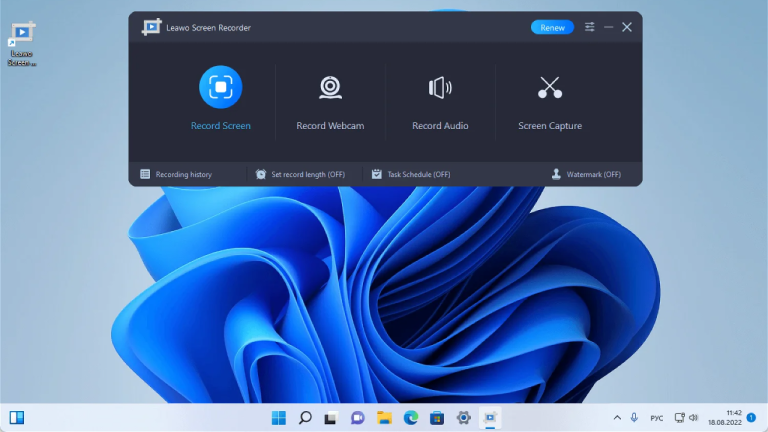Screen dimensions: 768x432
Task: Open Recording history
Action: pos(176,174)
